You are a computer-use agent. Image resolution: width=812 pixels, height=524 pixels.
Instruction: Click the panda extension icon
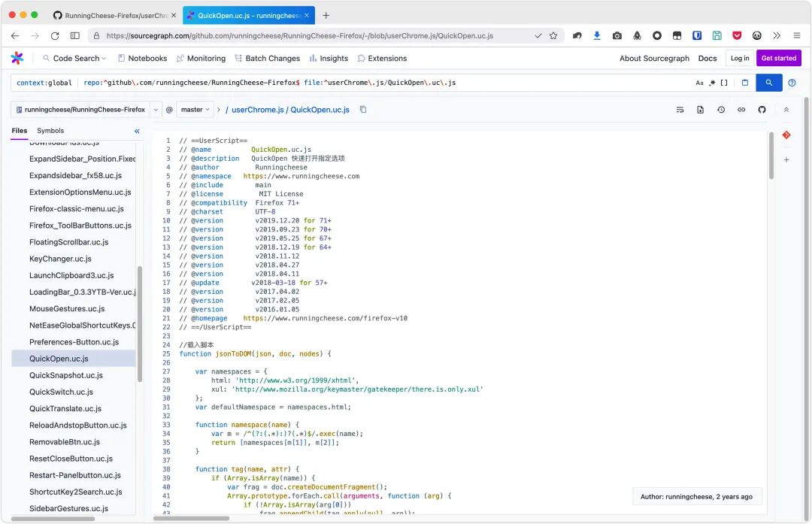point(757,36)
